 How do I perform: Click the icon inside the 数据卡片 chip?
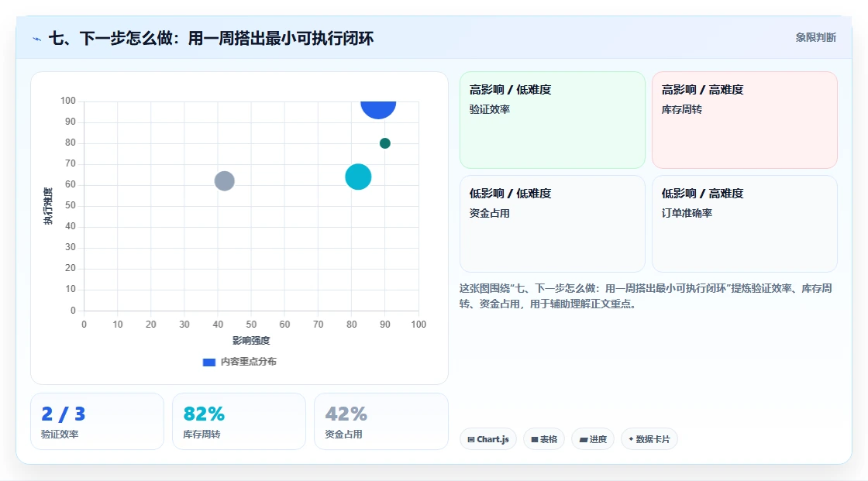coord(631,439)
